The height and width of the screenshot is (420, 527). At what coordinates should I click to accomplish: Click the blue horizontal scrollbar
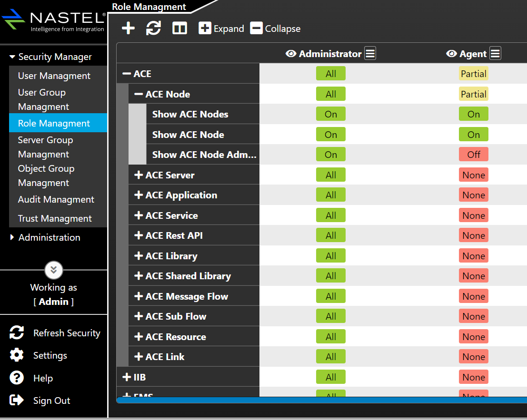[x=322, y=400]
